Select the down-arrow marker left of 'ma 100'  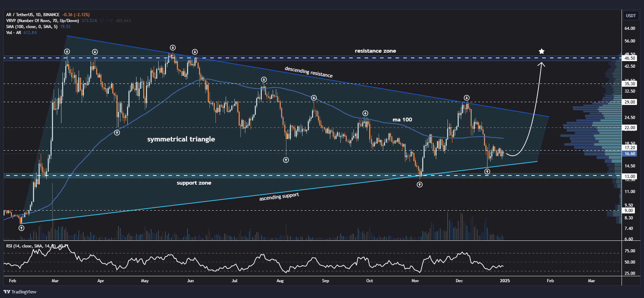(365, 113)
